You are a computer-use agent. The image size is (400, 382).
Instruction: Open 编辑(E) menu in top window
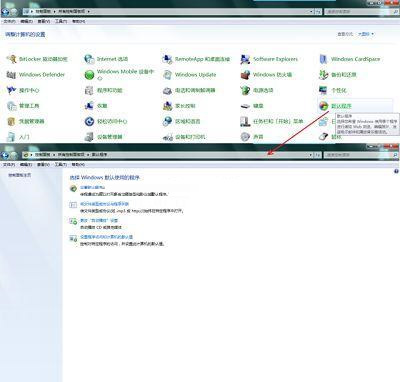point(26,21)
